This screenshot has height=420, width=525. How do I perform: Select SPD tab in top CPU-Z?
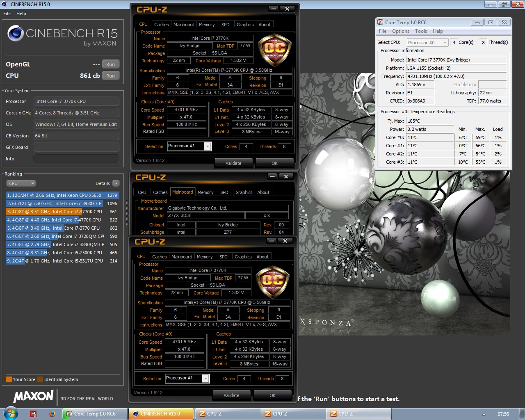tap(226, 25)
